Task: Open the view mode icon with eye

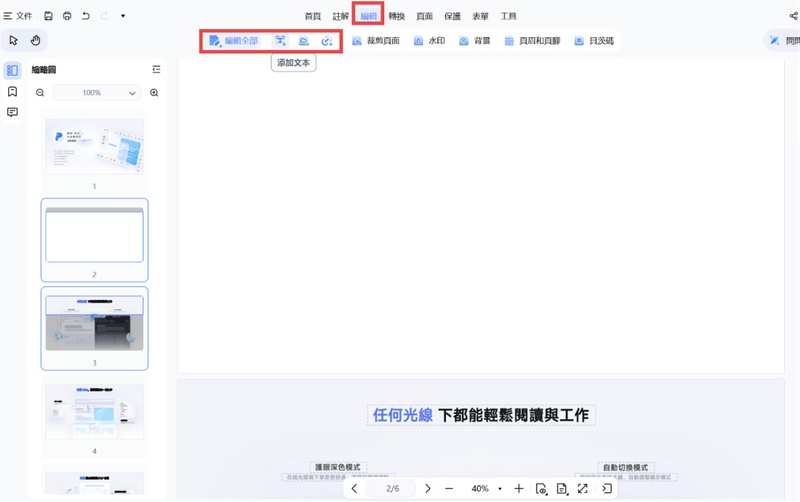Action: (541, 488)
